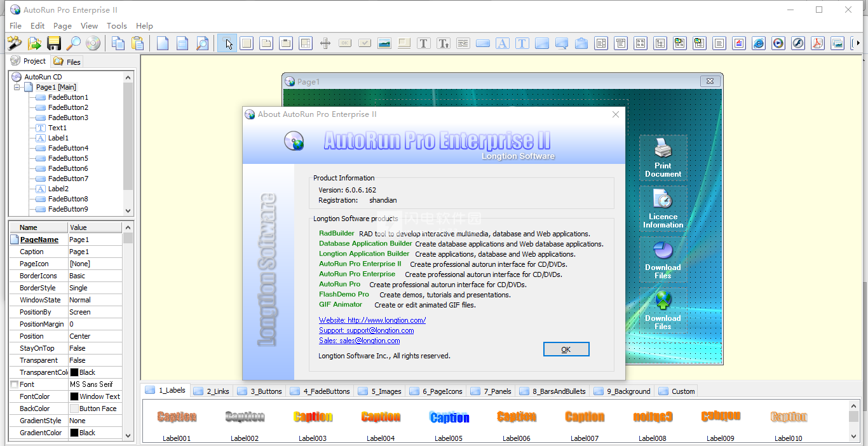Select the splitter cross tool icon
The image size is (868, 446).
pyautogui.click(x=325, y=43)
